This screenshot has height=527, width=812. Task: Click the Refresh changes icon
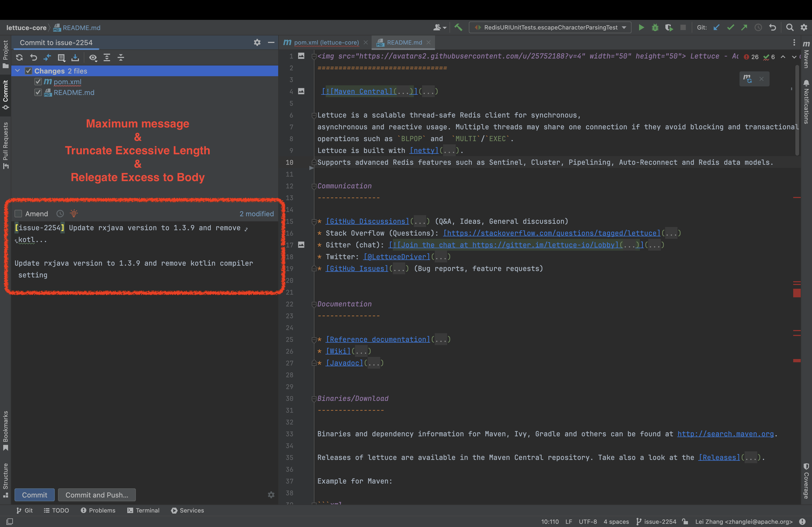click(x=19, y=57)
